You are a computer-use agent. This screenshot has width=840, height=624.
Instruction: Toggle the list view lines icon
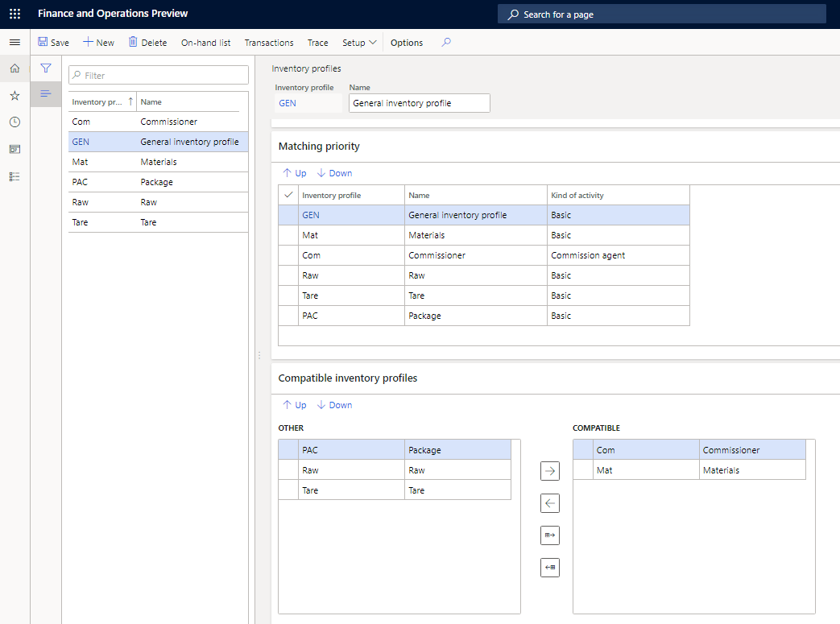[x=46, y=93]
